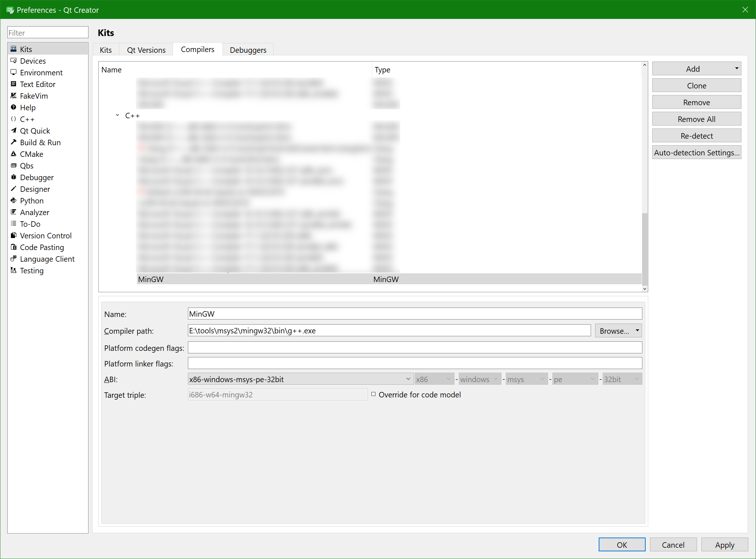Screen dimensions: 756x559
Task: Click the Clone button
Action: 696,86
